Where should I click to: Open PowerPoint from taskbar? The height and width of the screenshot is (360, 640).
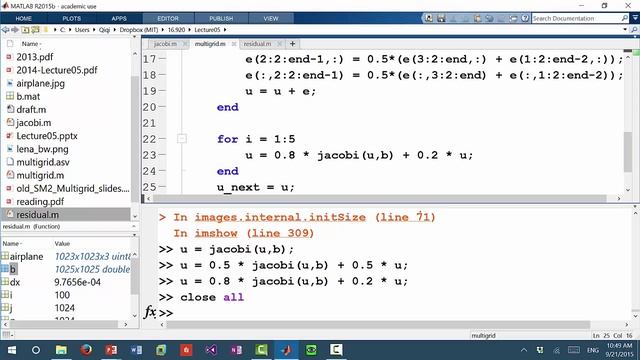coord(111,350)
